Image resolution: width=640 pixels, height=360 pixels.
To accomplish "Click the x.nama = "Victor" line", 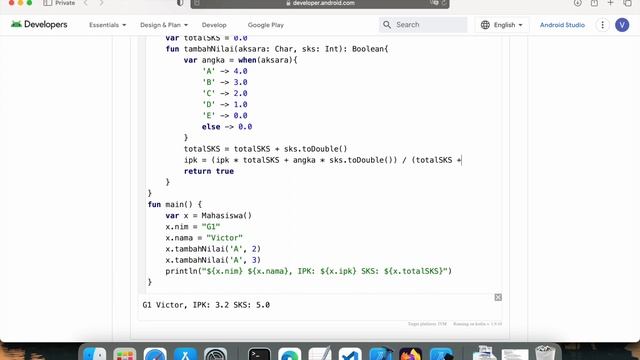I will pyautogui.click(x=204, y=238).
